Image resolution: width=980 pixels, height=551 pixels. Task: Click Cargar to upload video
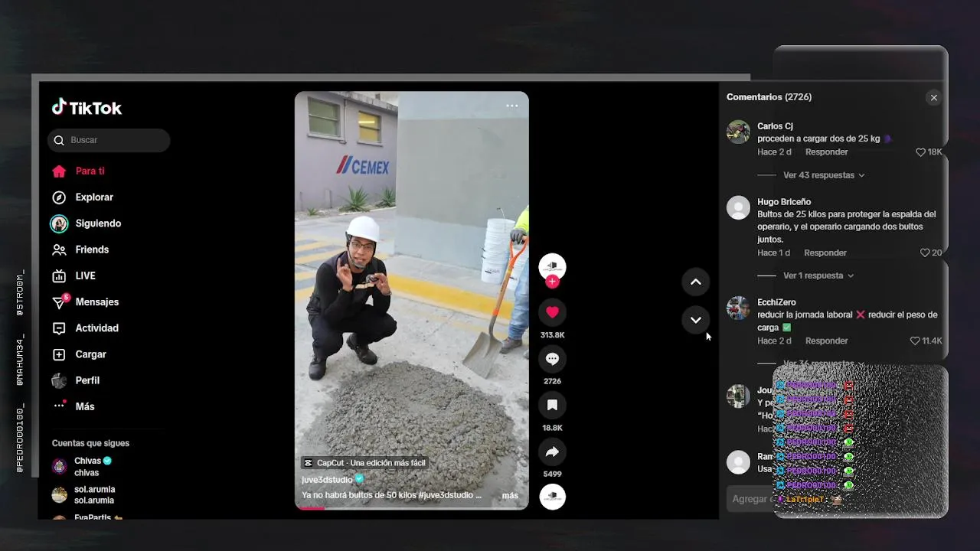tap(90, 354)
